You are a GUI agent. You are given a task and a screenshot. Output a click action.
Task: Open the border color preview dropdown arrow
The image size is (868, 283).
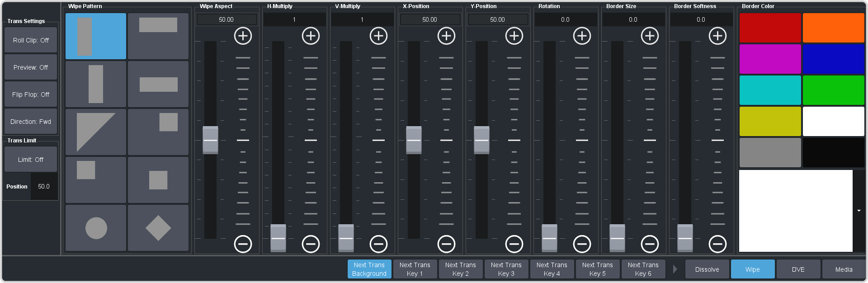click(859, 211)
